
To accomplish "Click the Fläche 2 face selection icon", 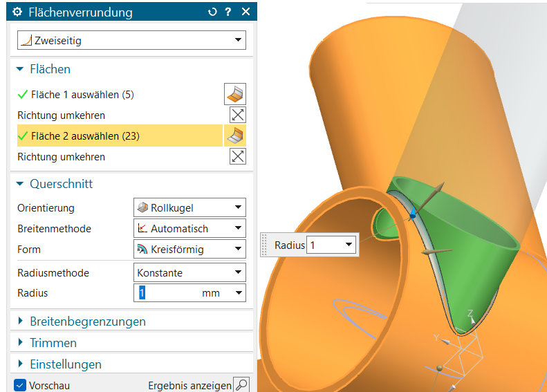I will click(x=235, y=136).
